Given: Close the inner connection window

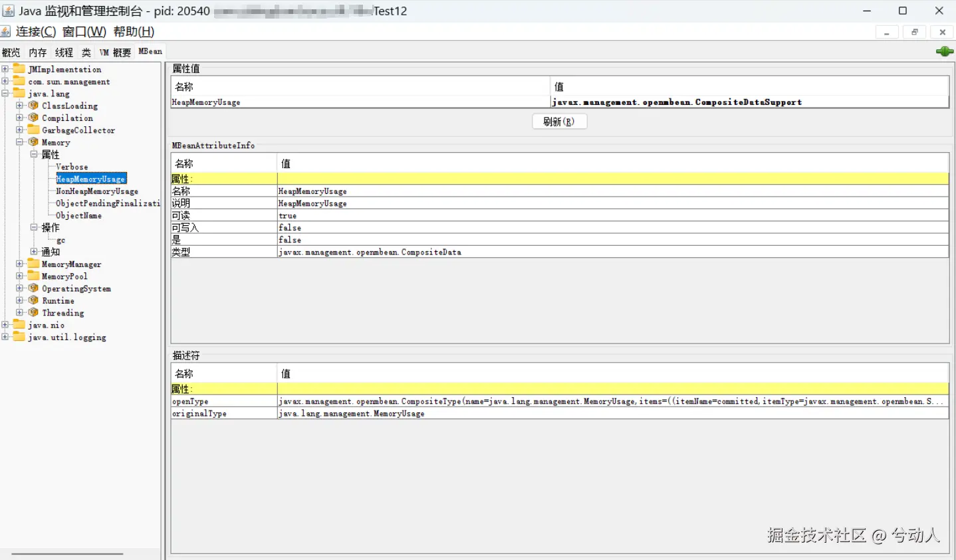Looking at the screenshot, I should (943, 32).
